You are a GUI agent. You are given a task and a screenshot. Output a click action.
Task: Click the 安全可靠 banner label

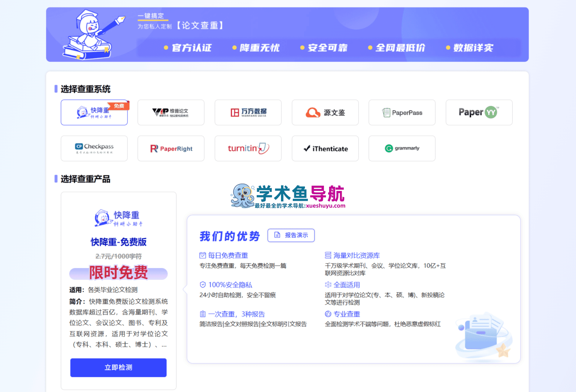coord(328,48)
